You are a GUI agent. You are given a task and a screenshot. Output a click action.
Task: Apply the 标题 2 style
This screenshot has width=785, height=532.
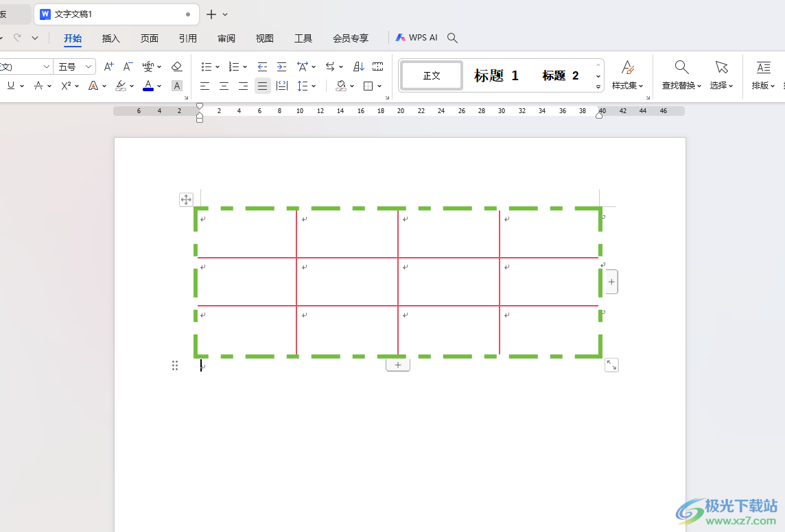tap(560, 75)
